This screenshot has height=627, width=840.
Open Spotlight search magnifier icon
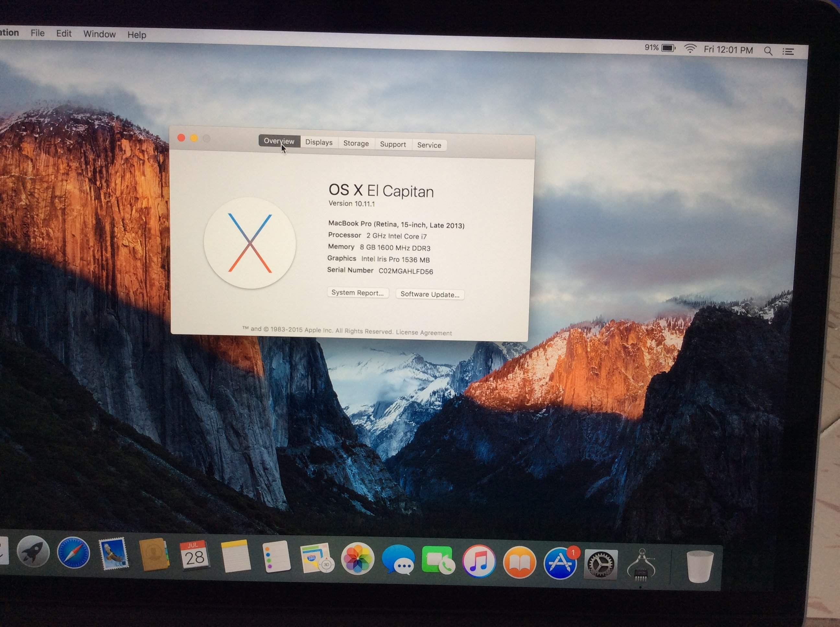tap(768, 51)
